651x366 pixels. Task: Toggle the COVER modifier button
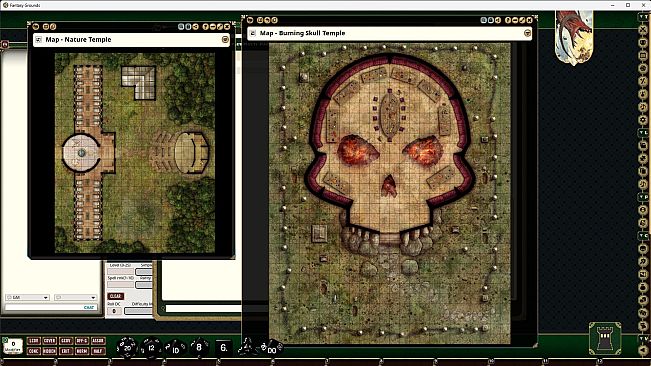coord(49,341)
